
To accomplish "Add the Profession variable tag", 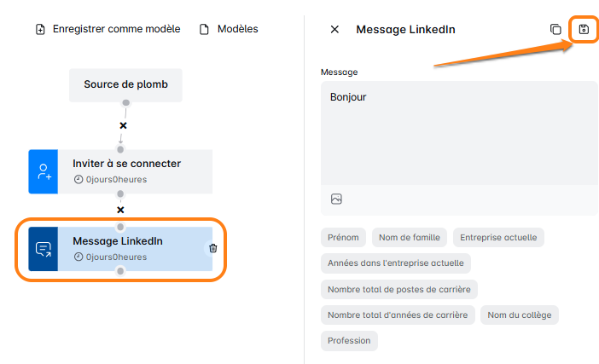I will point(349,340).
